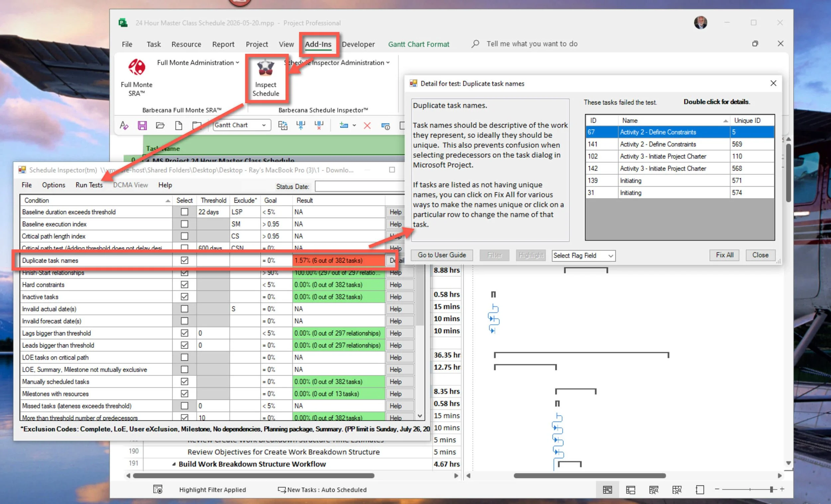Open insert task dropdown arrow

point(354,125)
